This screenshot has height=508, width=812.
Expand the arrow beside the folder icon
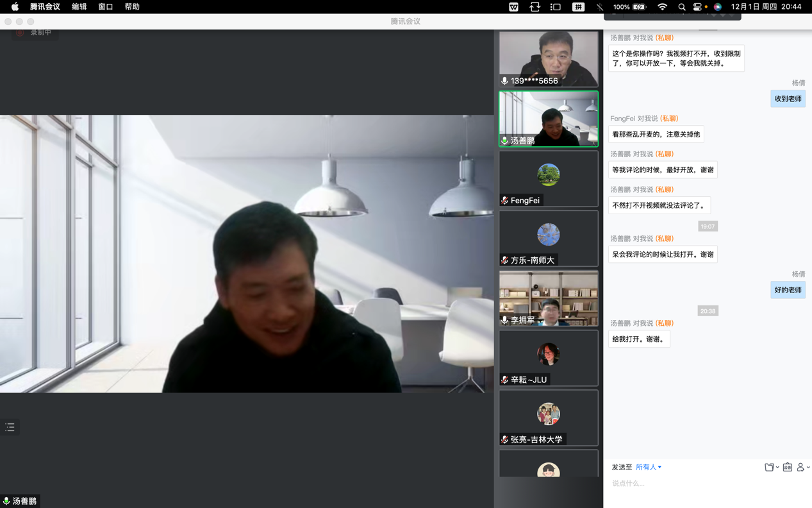click(x=777, y=468)
